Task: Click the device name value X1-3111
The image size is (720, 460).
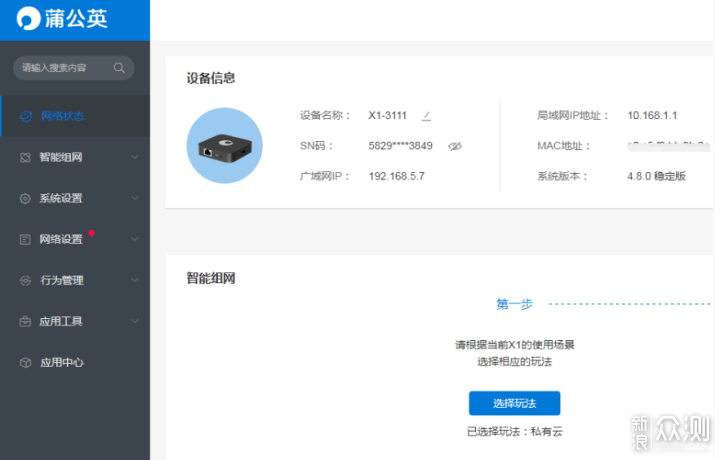Action: [388, 116]
